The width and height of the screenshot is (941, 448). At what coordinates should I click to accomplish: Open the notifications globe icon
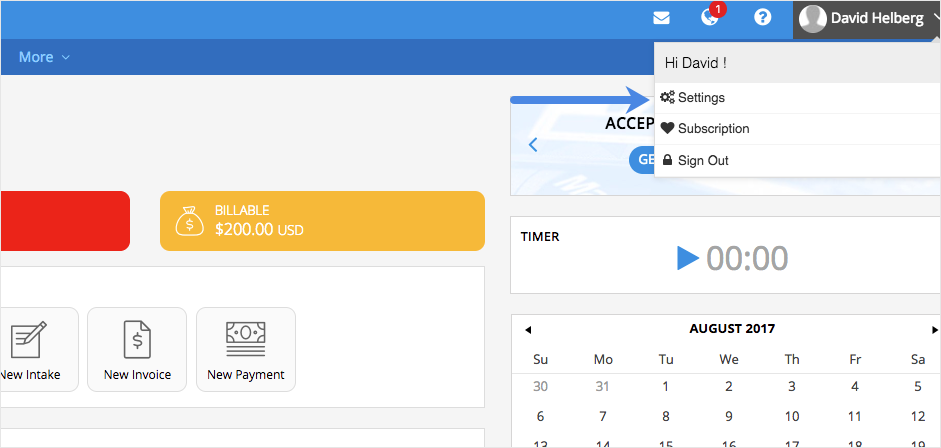point(710,18)
